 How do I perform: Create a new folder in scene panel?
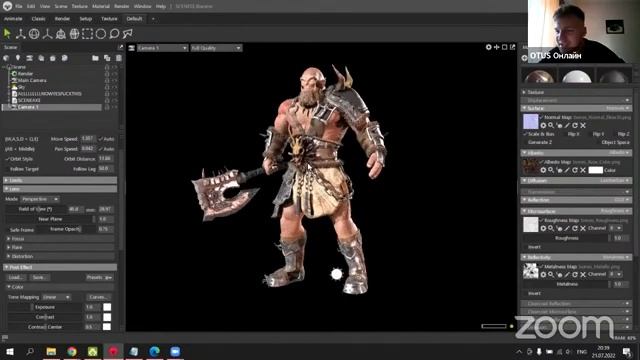pyautogui.click(x=95, y=58)
